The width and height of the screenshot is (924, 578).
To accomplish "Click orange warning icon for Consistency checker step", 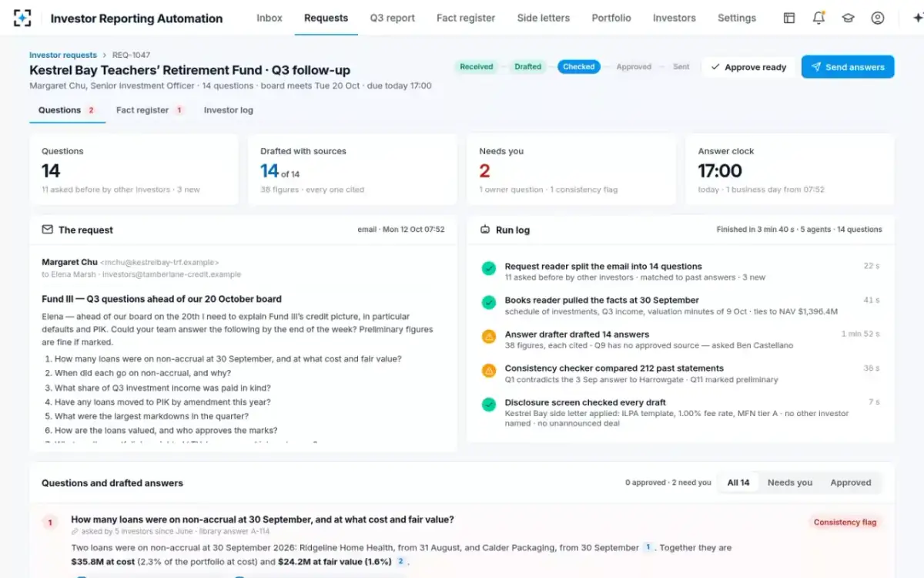I will (x=488, y=371).
